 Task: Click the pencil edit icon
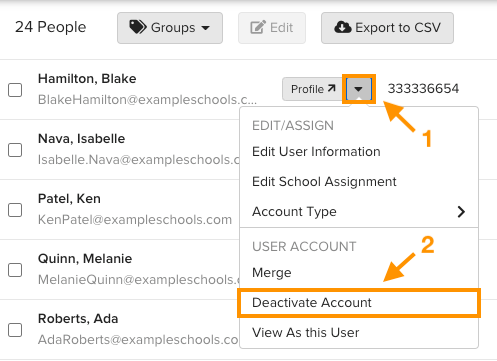coord(258,27)
